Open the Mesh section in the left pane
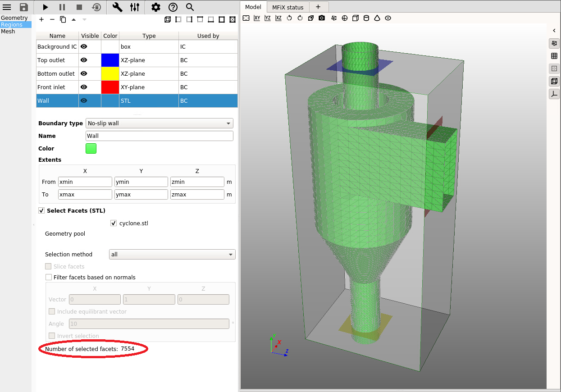 [8, 31]
